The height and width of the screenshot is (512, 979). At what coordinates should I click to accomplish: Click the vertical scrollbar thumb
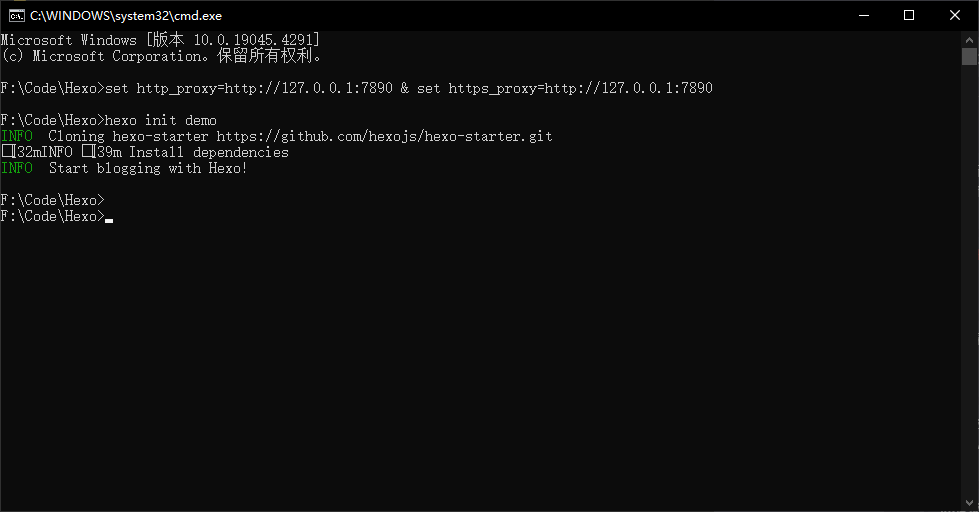point(970,56)
